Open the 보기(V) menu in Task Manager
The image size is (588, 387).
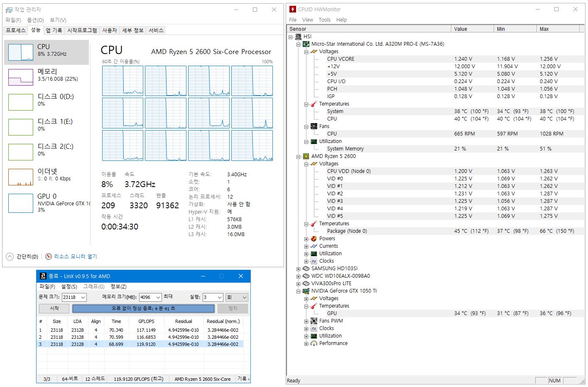click(58, 20)
